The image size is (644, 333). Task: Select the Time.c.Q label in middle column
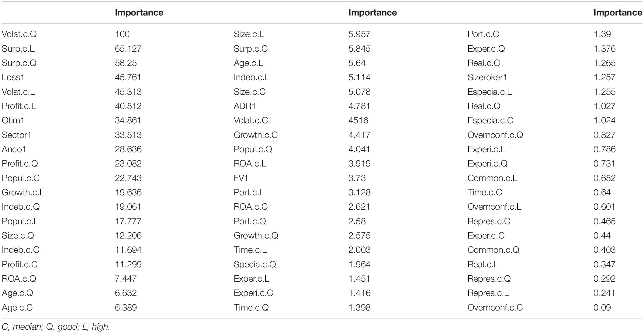tap(251, 307)
